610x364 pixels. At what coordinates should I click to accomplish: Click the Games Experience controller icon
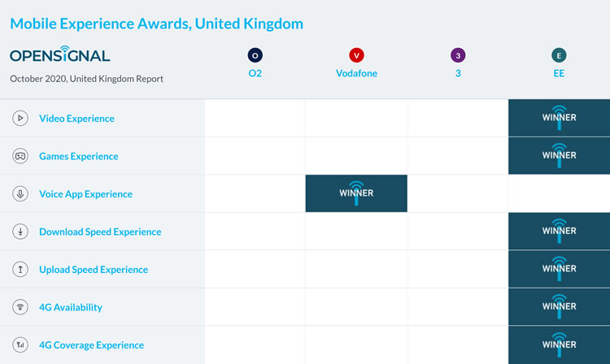(x=20, y=156)
